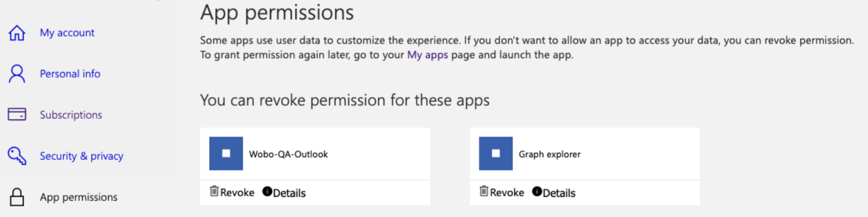Click the Wobo-QA-Outlook blue app icon
The image size is (868, 217).
[226, 153]
